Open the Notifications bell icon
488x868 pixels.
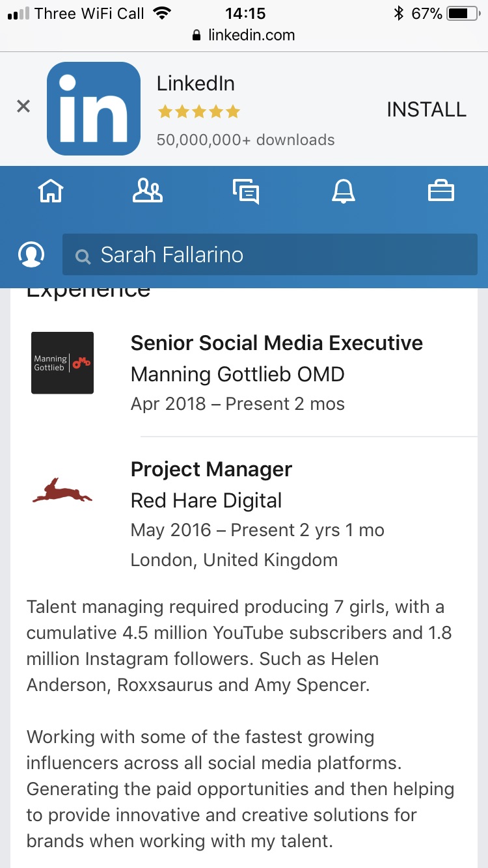point(344,191)
